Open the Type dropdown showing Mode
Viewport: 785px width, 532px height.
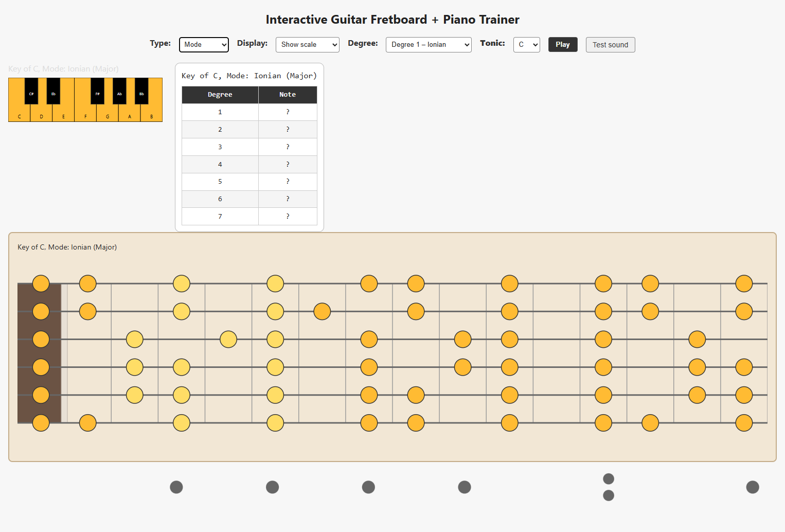click(204, 45)
